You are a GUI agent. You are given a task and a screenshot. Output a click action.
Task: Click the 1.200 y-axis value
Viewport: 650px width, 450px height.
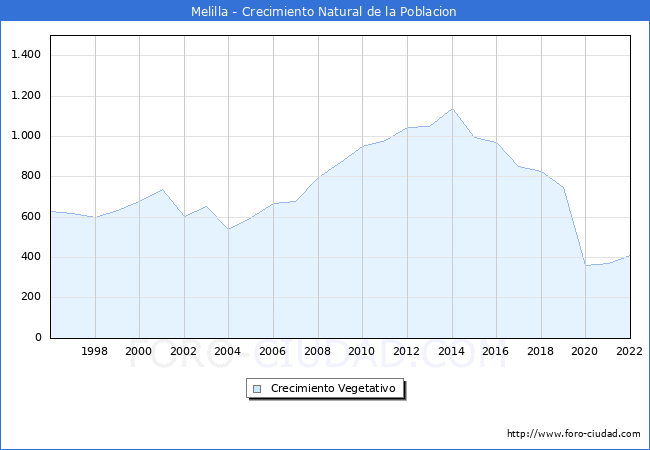coord(26,96)
